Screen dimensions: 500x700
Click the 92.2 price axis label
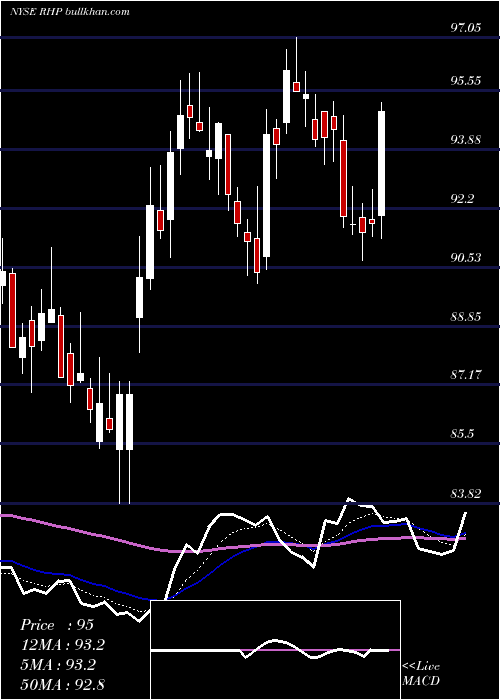(x=462, y=199)
